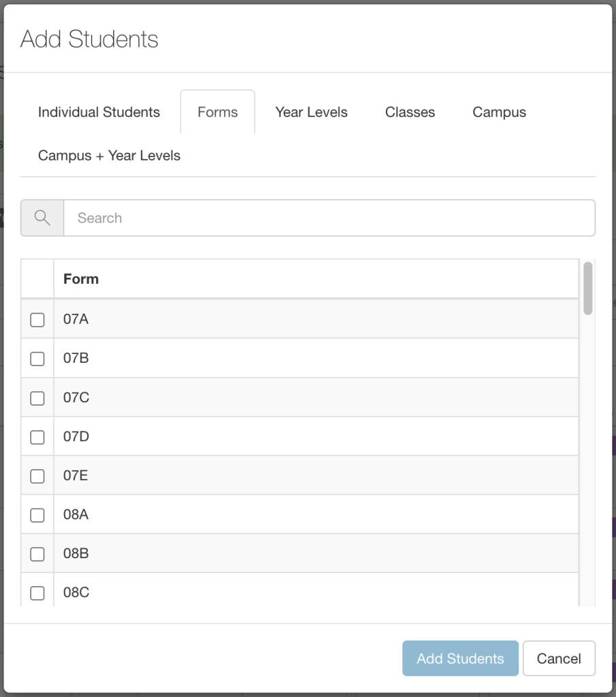Mark the 08A form checkbox
616x697 pixels.
[x=37, y=515]
